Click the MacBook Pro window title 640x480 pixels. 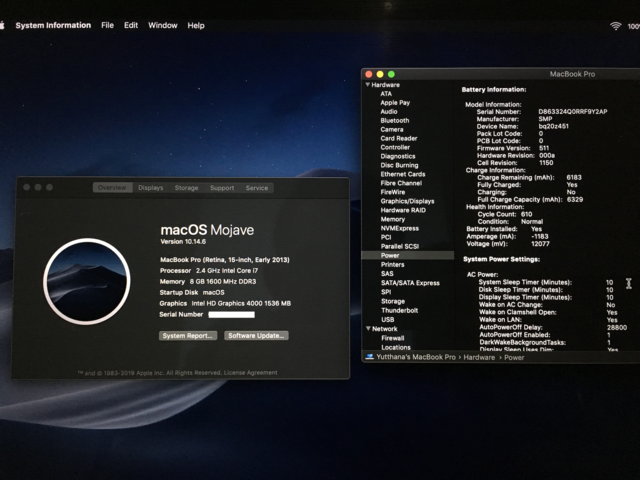tap(572, 74)
